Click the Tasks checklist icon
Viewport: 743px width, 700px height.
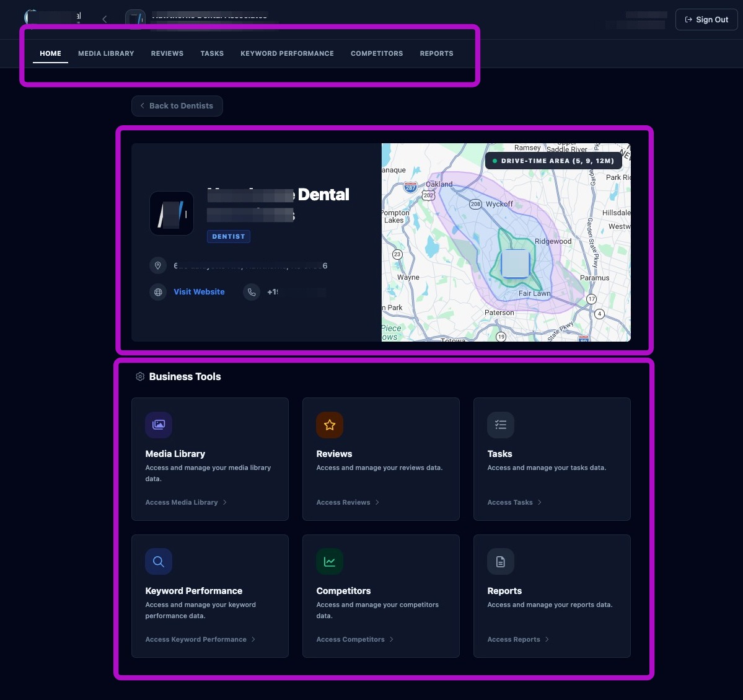click(501, 425)
